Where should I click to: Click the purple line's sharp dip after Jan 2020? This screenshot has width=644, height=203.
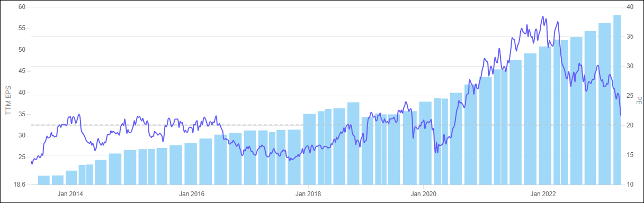436,152
